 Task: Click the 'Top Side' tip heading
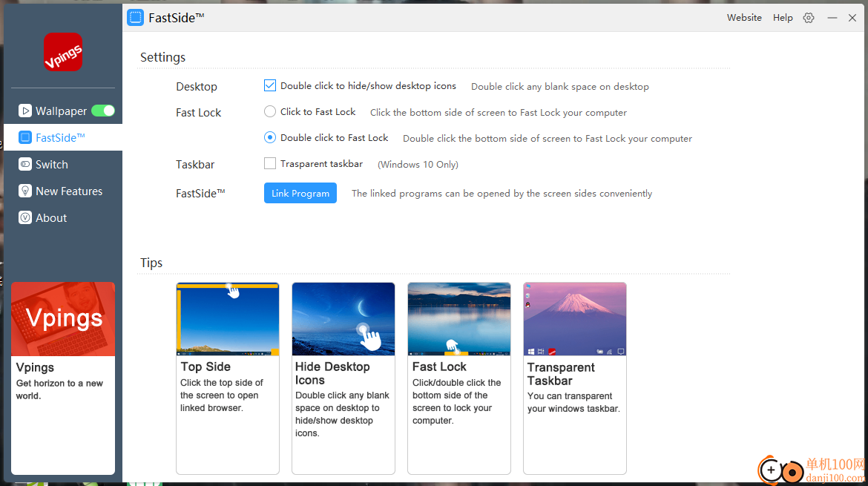pyautogui.click(x=206, y=367)
